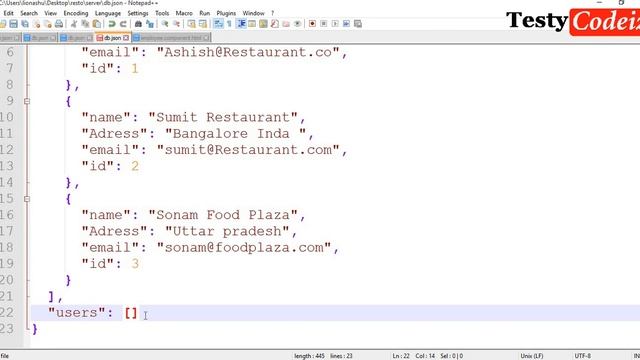
Task: Toggle Show All Characters pilcrow icon
Action: (229, 24)
